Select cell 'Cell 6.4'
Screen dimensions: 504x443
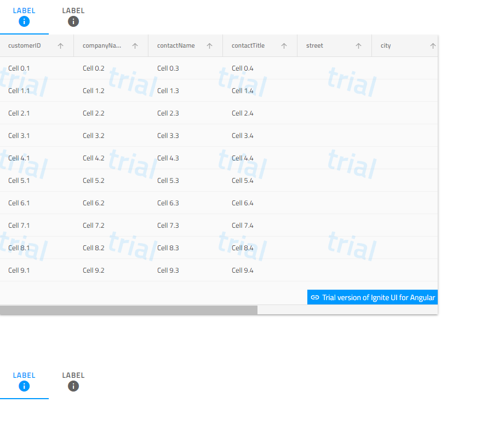[260, 203]
